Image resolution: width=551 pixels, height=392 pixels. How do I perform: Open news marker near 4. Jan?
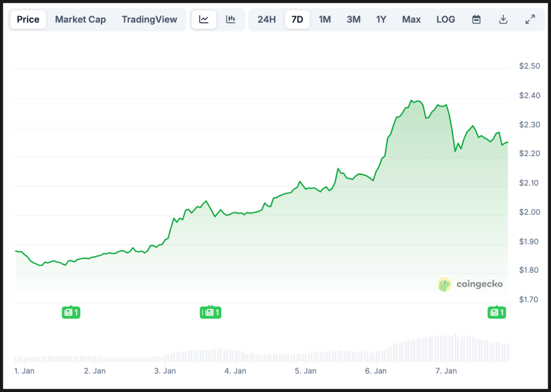tap(210, 312)
